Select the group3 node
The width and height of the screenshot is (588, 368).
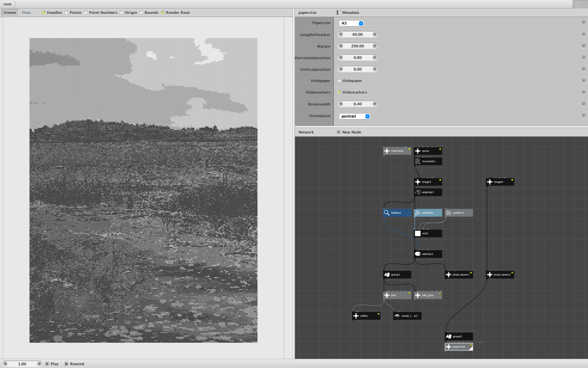459,336
